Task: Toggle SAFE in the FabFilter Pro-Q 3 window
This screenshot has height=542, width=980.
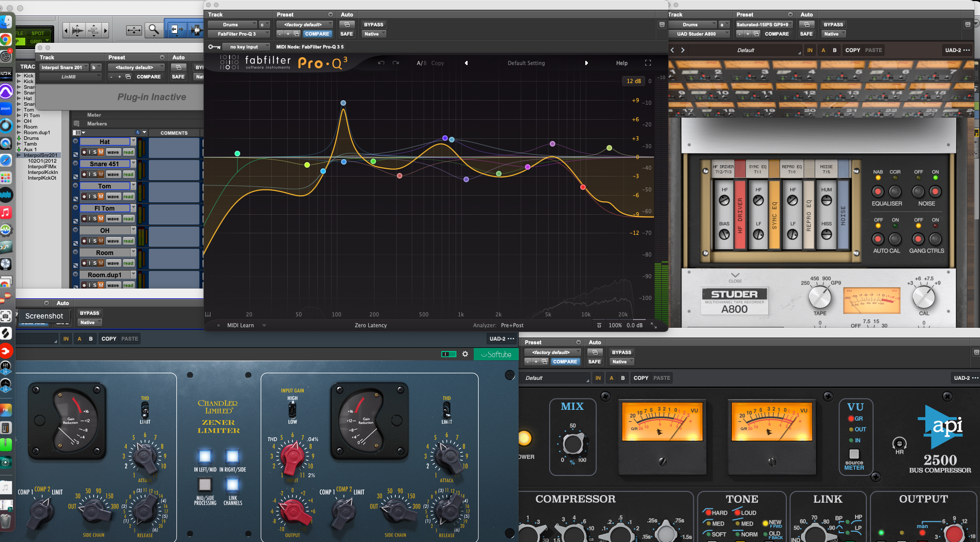Action: coord(347,34)
